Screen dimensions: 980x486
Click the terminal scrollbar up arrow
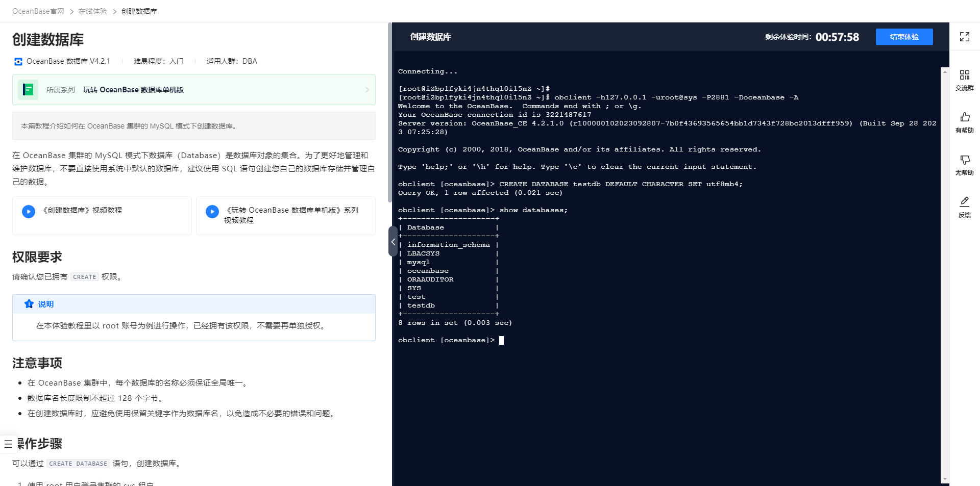[945, 72]
